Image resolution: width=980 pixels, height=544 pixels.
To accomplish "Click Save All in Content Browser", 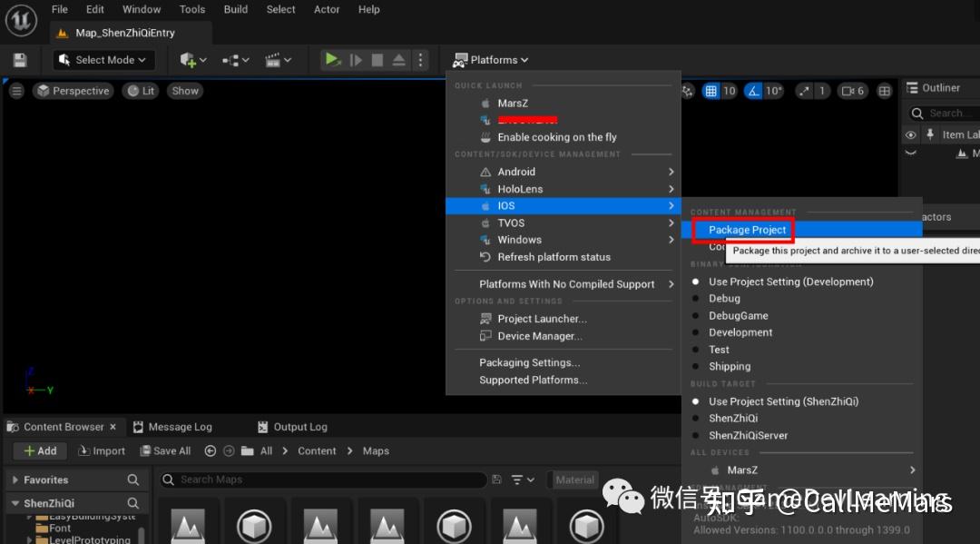I will coord(165,450).
